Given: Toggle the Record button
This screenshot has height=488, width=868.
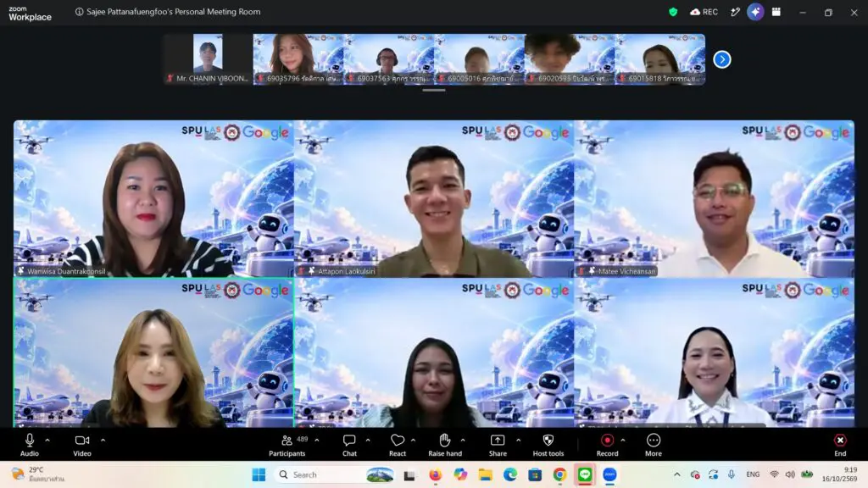Looking at the screenshot, I should pyautogui.click(x=607, y=445).
